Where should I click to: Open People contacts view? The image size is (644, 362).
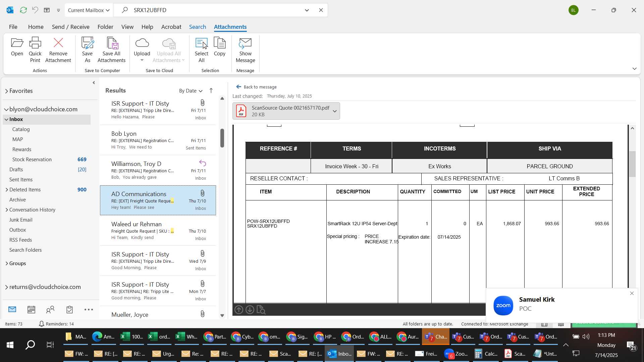tap(50, 309)
